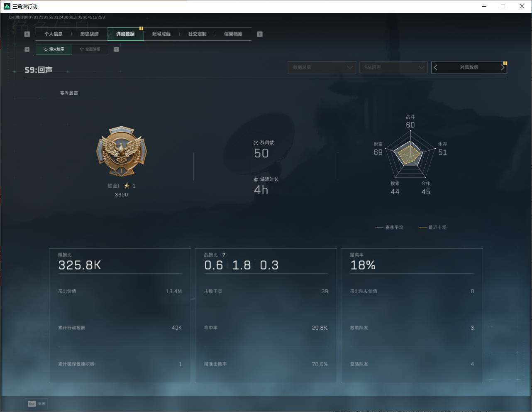This screenshot has height=412, width=532.
Task: Click the rank points value 3300
Action: [x=122, y=195]
